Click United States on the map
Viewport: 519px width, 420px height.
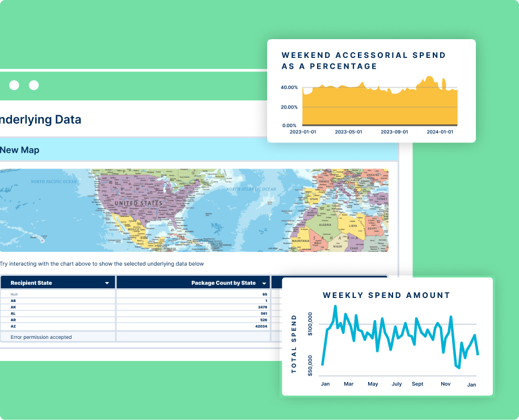(x=138, y=203)
